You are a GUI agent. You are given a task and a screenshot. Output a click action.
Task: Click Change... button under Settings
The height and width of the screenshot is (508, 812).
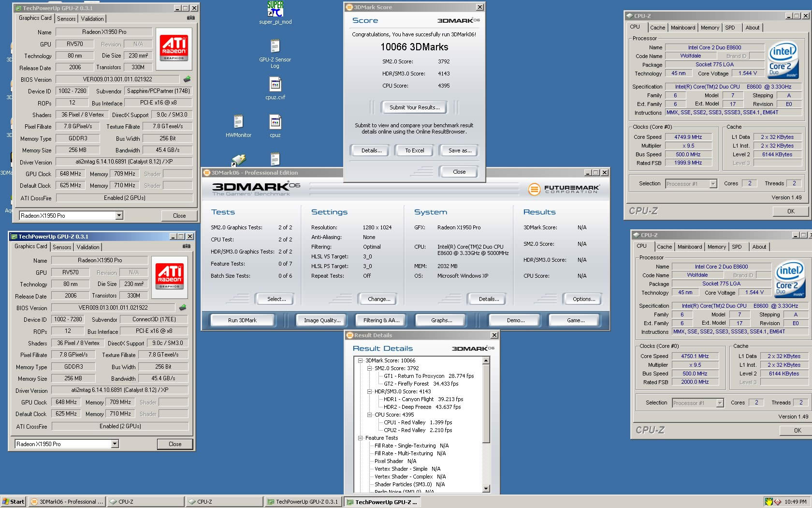tap(379, 299)
